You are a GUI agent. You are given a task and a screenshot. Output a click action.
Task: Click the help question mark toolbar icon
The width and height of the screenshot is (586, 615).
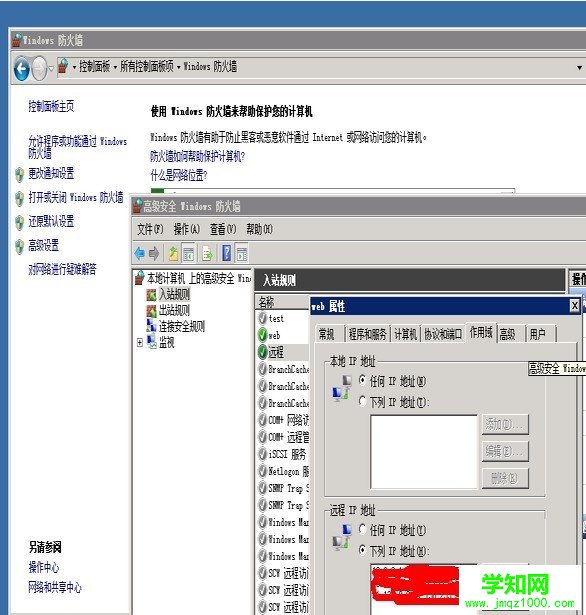(226, 253)
